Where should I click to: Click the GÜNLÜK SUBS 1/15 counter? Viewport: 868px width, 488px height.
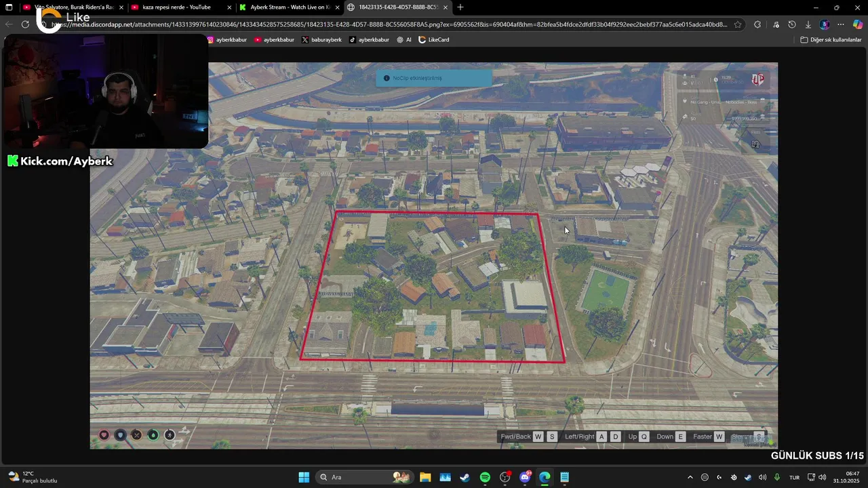pos(817,455)
